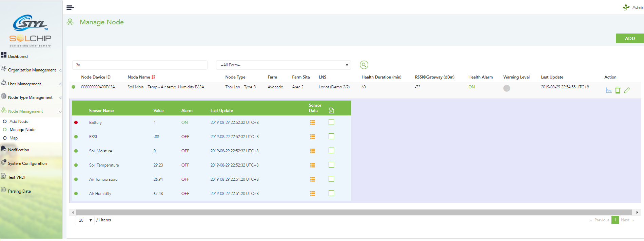Delete node using trash icon
644x241 pixels.
coord(618,90)
